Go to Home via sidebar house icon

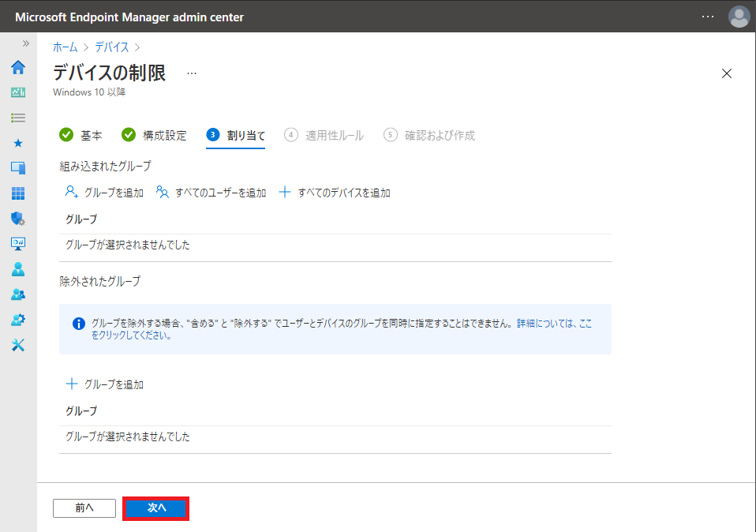pyautogui.click(x=18, y=68)
